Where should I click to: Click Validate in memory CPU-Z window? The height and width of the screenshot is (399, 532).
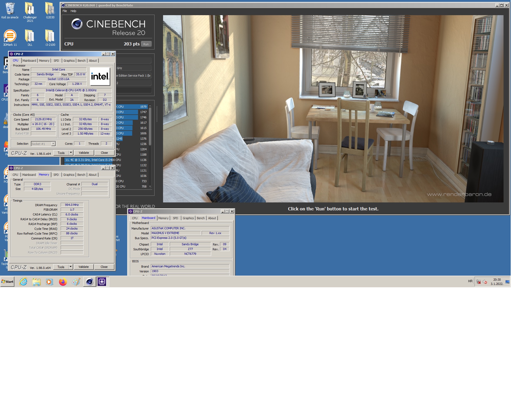[x=84, y=267]
